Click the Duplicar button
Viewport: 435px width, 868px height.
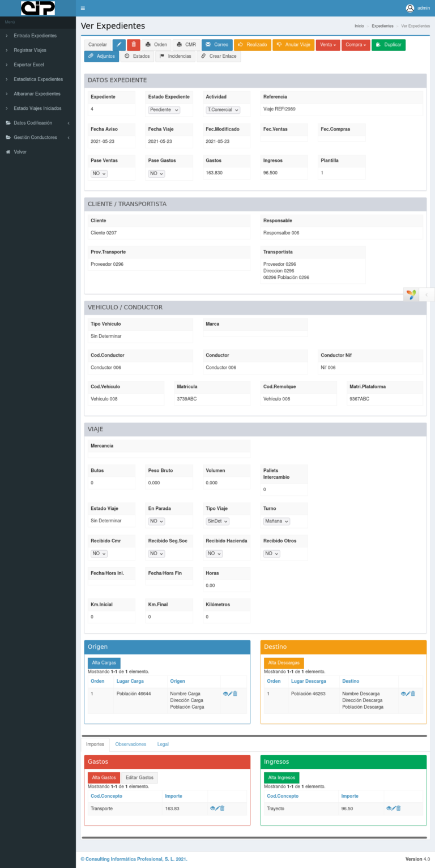(389, 45)
